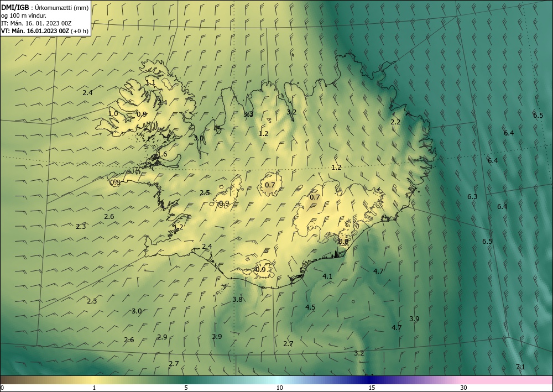Click the colour scale tick label 5
Image resolution: width=553 pixels, height=392 pixels.
(186, 388)
